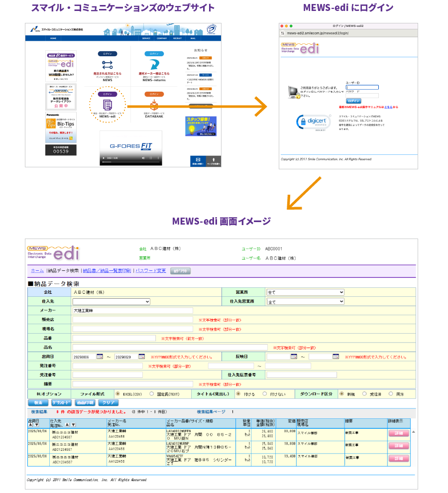Click the mail envelope icon on the website footer
Viewport: 448px width, 493px height.
(198, 159)
